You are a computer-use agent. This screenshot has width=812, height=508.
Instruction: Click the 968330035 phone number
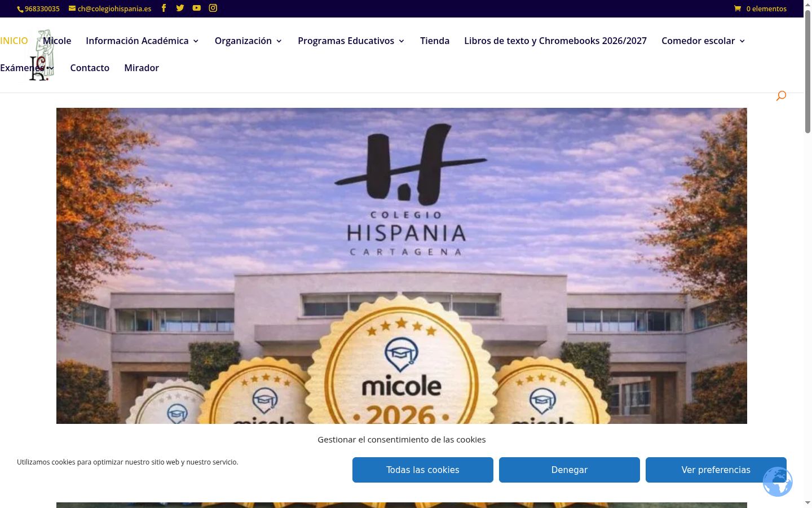(x=42, y=8)
